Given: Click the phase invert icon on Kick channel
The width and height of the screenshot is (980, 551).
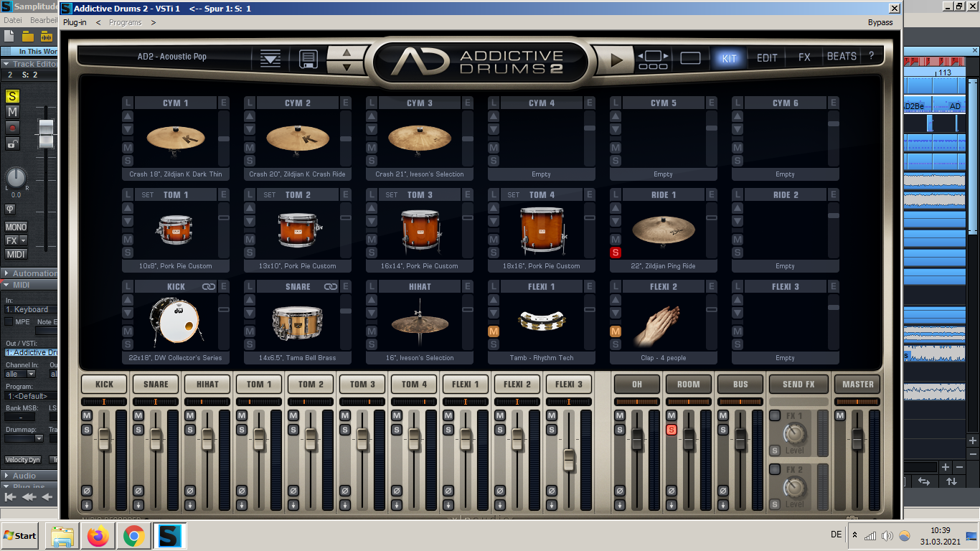Looking at the screenshot, I should [x=87, y=491].
